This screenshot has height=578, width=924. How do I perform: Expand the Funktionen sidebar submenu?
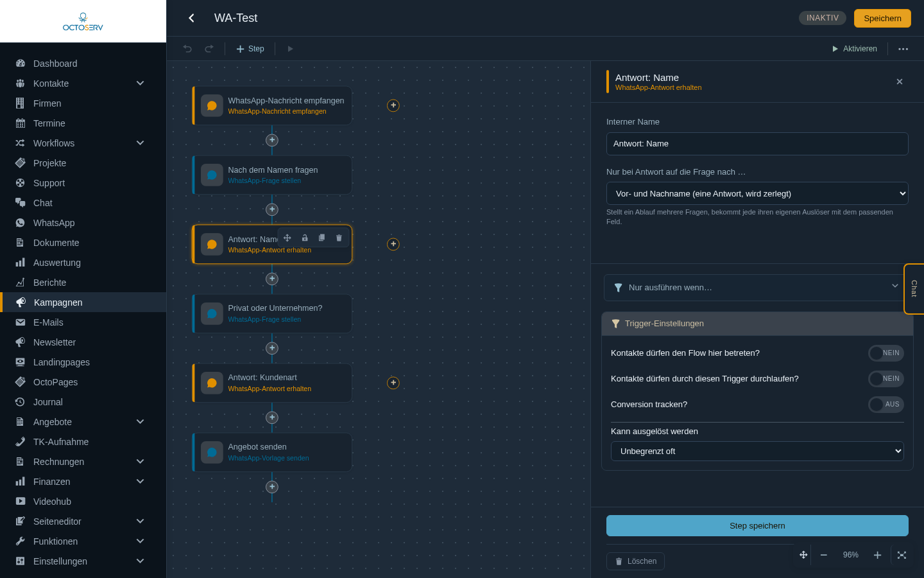(x=140, y=541)
